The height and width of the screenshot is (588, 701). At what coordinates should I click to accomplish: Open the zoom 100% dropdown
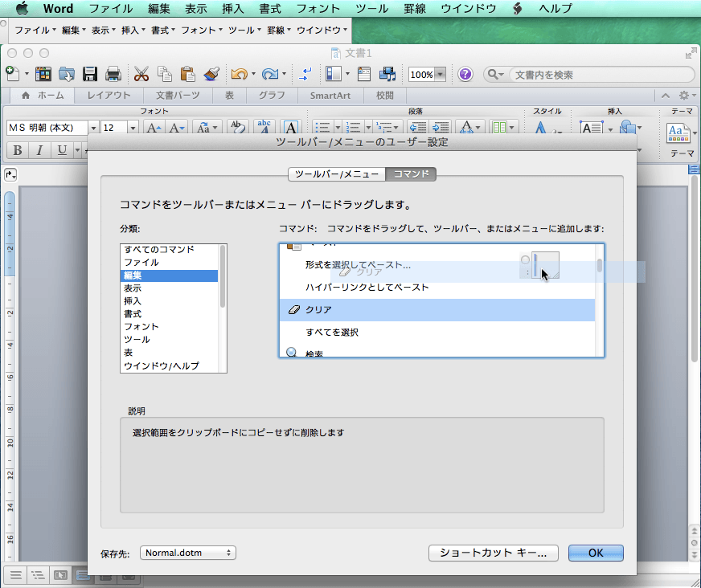441,74
